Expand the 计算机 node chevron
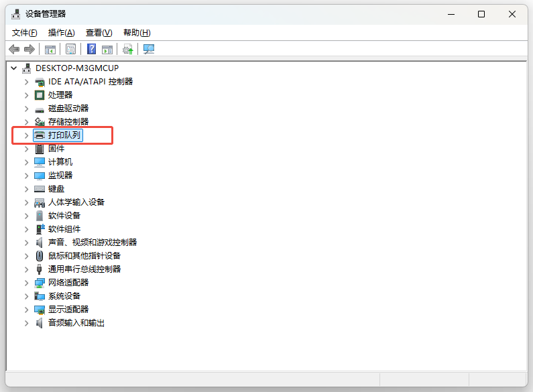 (x=27, y=162)
